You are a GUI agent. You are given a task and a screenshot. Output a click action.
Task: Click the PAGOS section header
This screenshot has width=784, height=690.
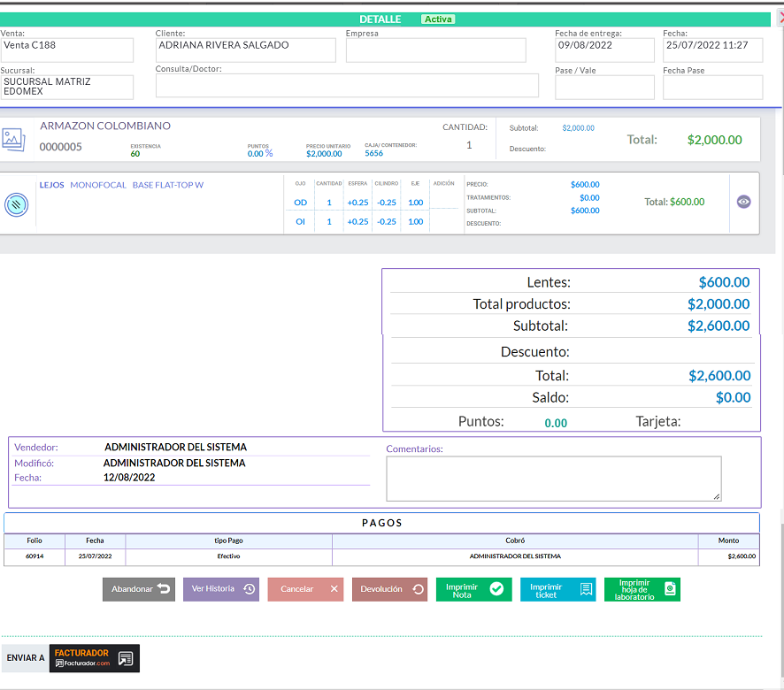(x=382, y=523)
